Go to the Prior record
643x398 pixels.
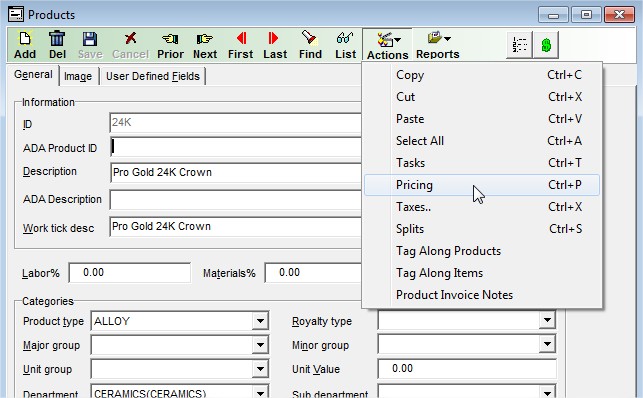point(170,45)
